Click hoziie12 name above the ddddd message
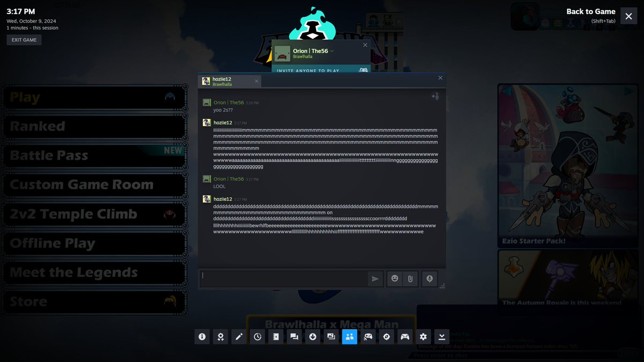The height and width of the screenshot is (362, 644). pos(223,199)
